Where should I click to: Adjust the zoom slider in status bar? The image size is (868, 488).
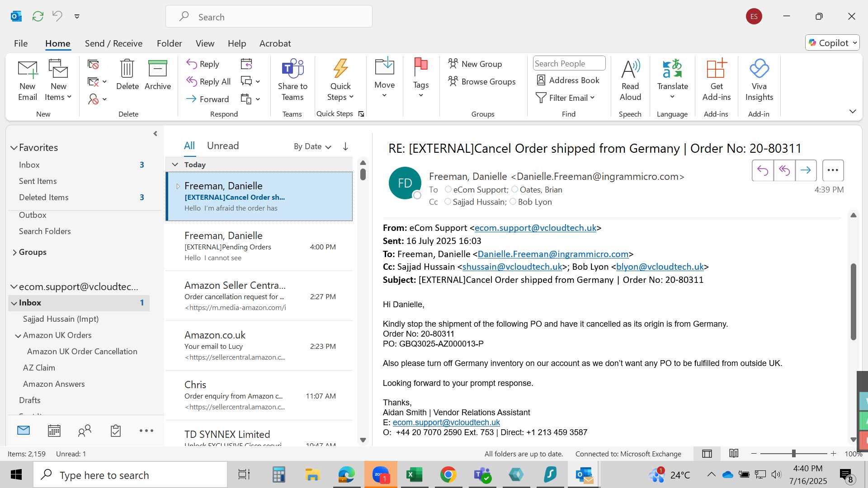(794, 453)
